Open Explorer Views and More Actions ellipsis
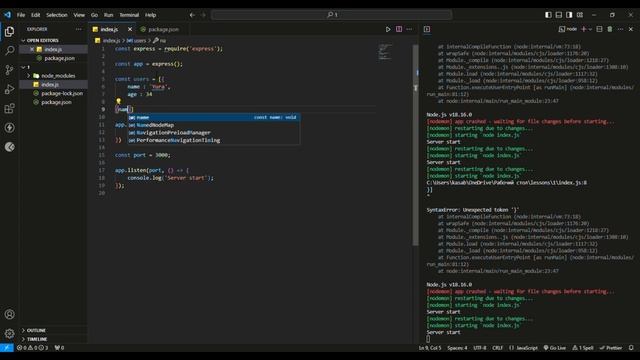The width and height of the screenshot is (640, 360). coord(78,29)
